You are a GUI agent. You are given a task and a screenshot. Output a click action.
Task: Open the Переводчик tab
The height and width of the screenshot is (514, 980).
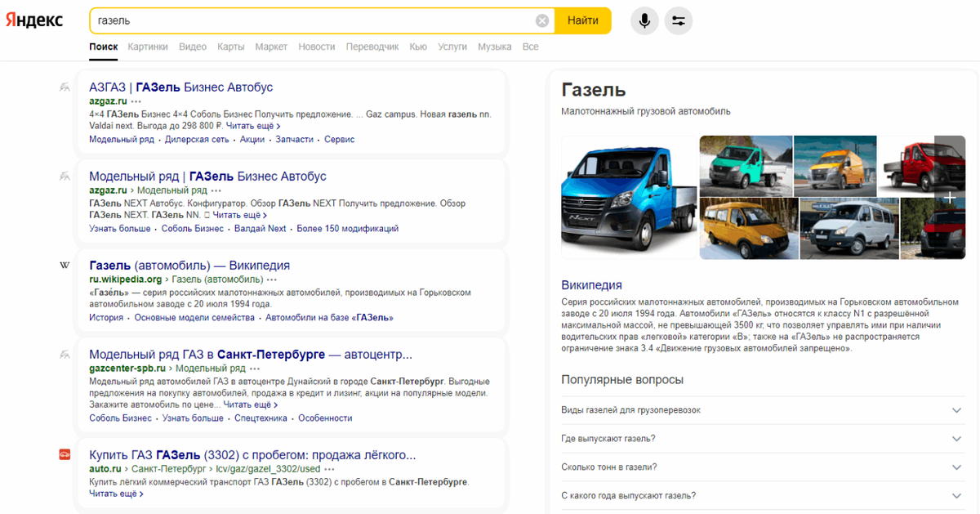(372, 47)
